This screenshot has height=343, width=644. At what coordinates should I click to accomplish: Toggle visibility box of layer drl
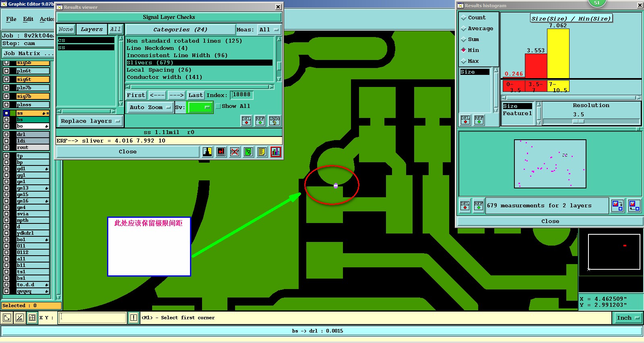6,134
